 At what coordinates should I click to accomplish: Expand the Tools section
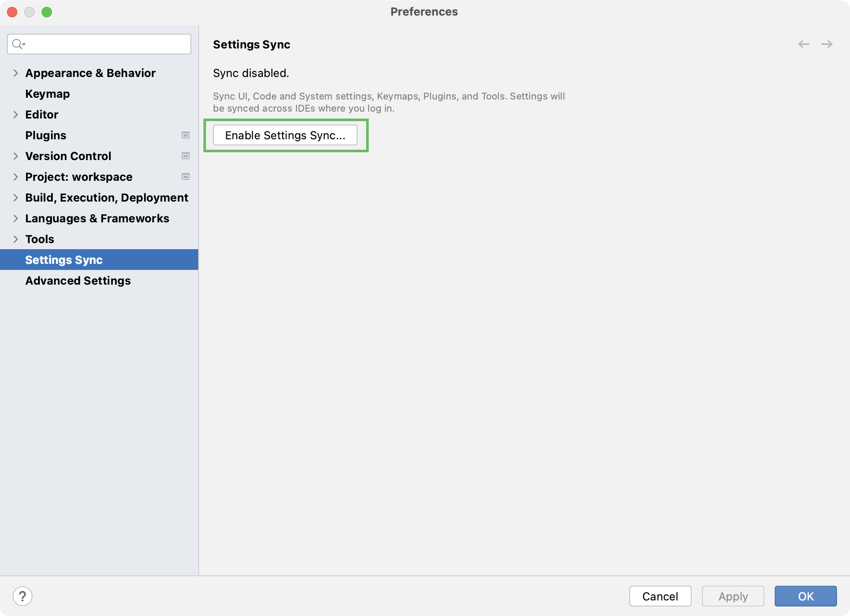(x=15, y=239)
